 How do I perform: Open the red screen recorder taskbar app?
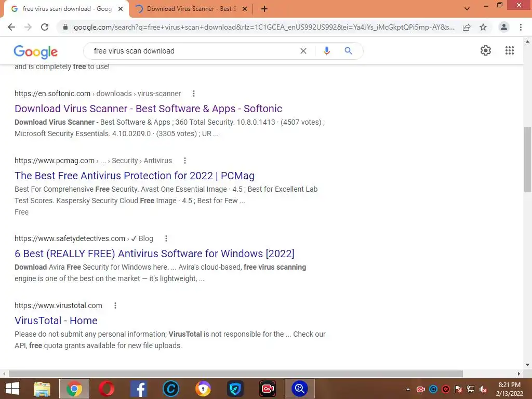[x=268, y=389]
